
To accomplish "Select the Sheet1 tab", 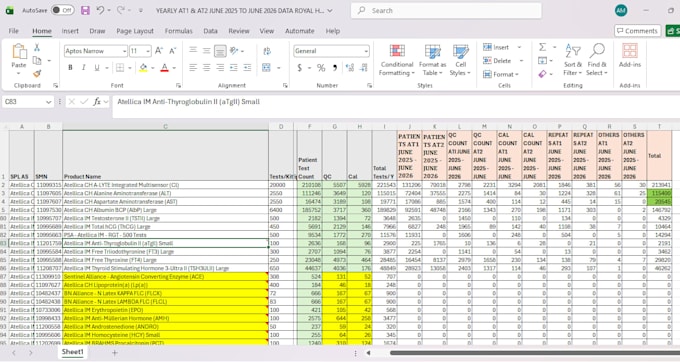I will (72, 352).
